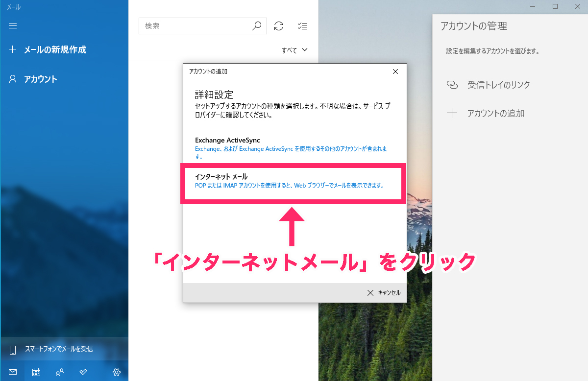Screen dimensions: 588x381
Task: Open the すべて filter dropdown
Action: pos(294,49)
